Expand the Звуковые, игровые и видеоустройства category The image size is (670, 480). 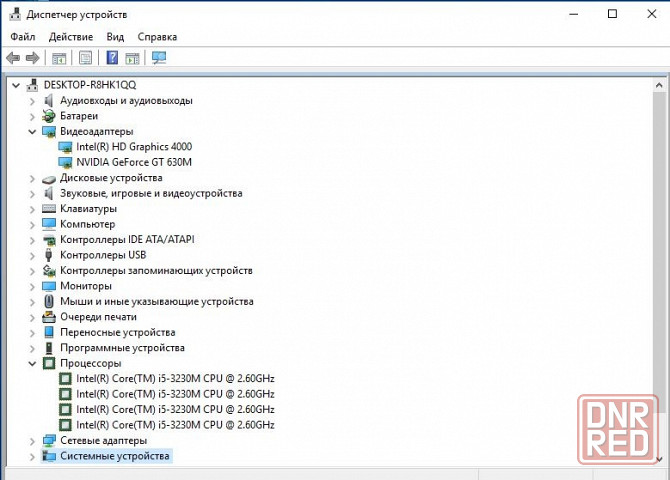pos(32,194)
